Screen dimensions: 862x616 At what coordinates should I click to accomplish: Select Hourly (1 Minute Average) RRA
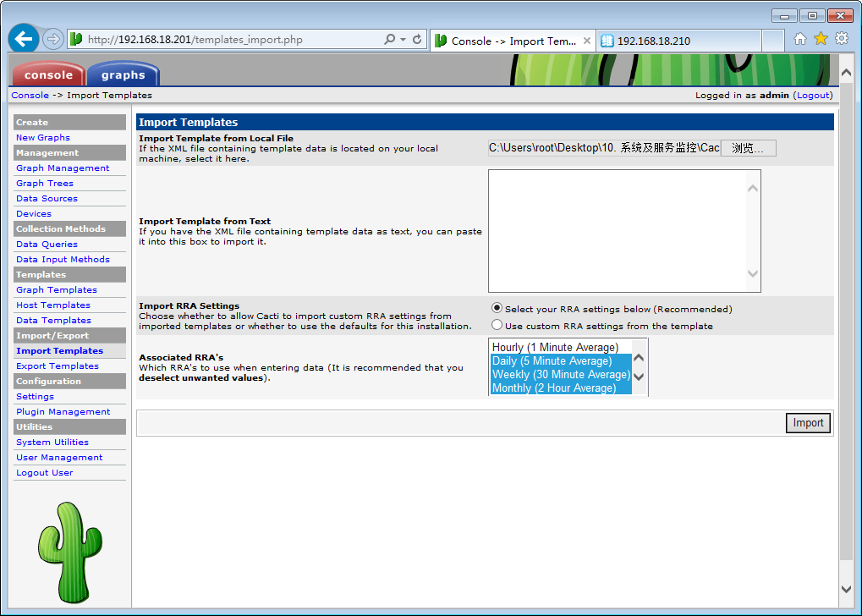tap(561, 347)
